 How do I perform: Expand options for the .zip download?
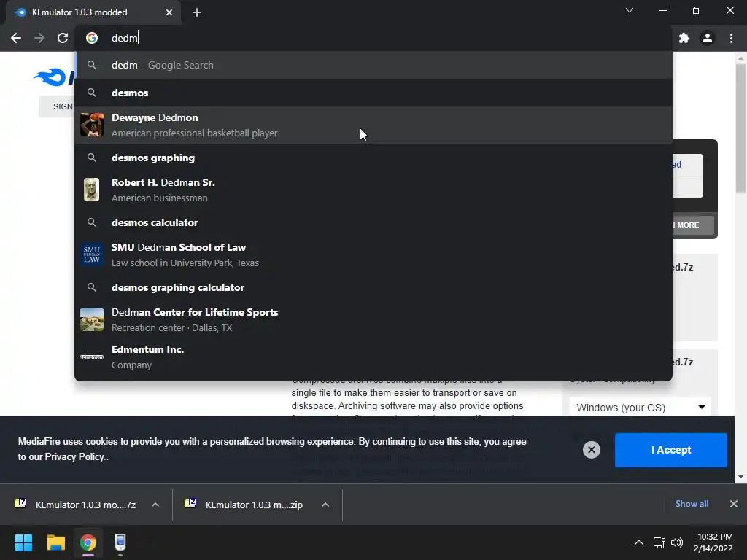click(x=325, y=505)
